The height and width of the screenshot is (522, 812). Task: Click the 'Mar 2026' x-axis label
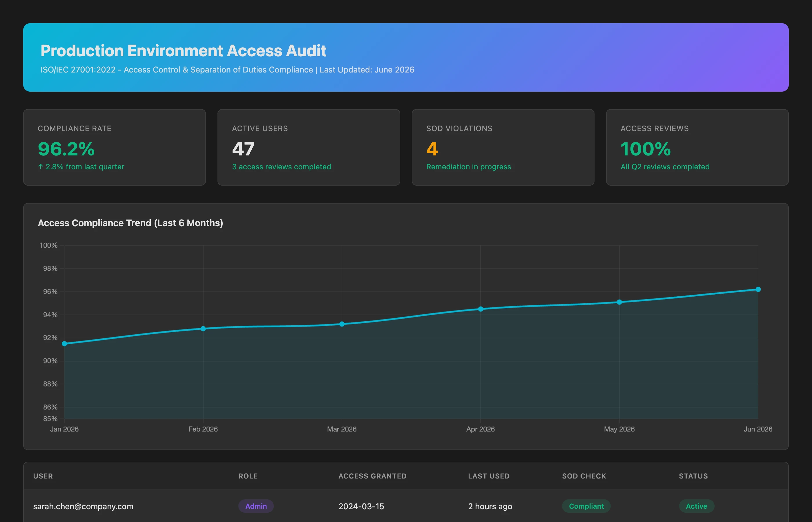[342, 429]
